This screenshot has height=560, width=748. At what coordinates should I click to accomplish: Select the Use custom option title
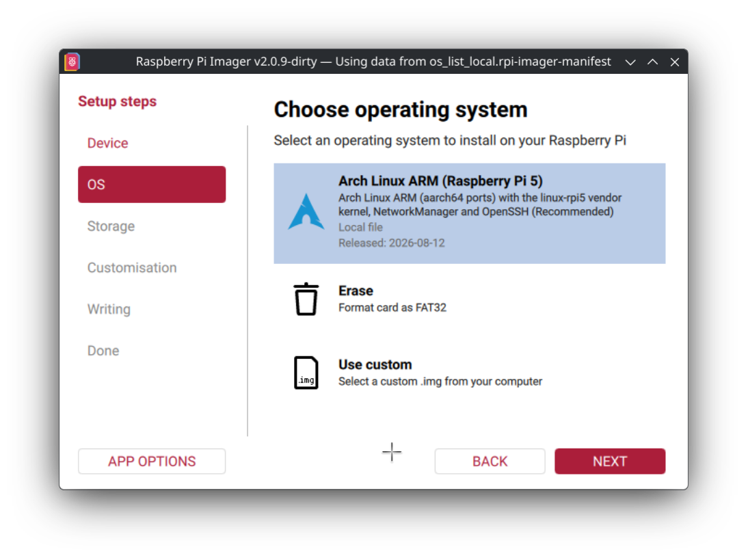click(375, 364)
